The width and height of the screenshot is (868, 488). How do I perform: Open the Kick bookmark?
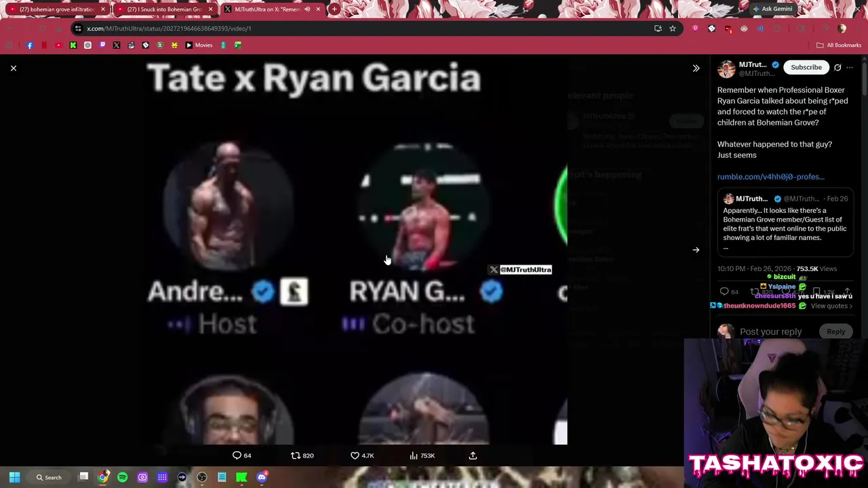(x=73, y=45)
